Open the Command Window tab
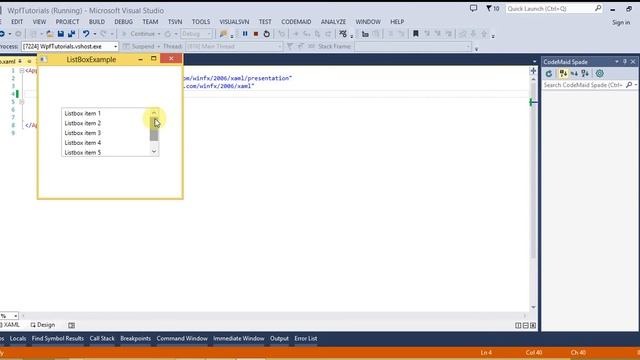The height and width of the screenshot is (360, 640). [x=182, y=338]
